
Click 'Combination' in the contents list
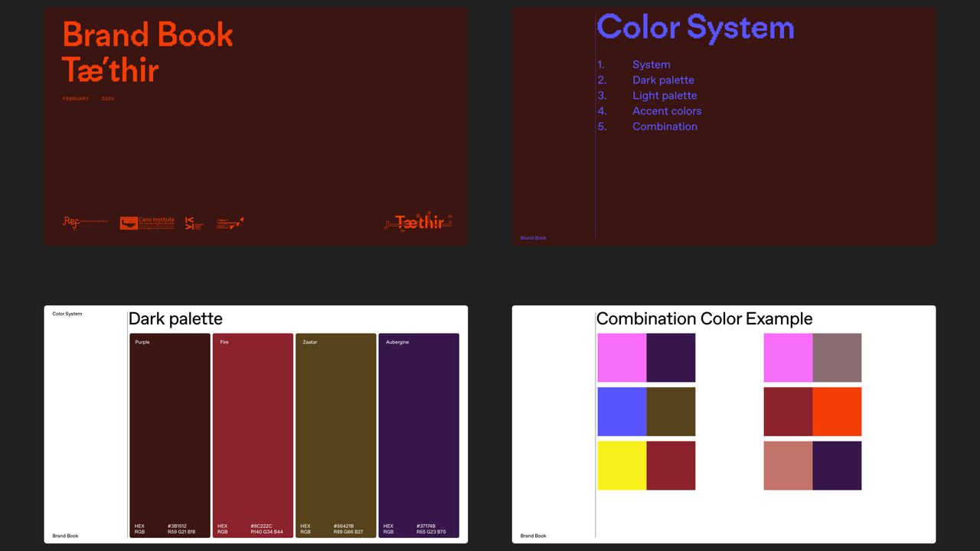coord(665,127)
